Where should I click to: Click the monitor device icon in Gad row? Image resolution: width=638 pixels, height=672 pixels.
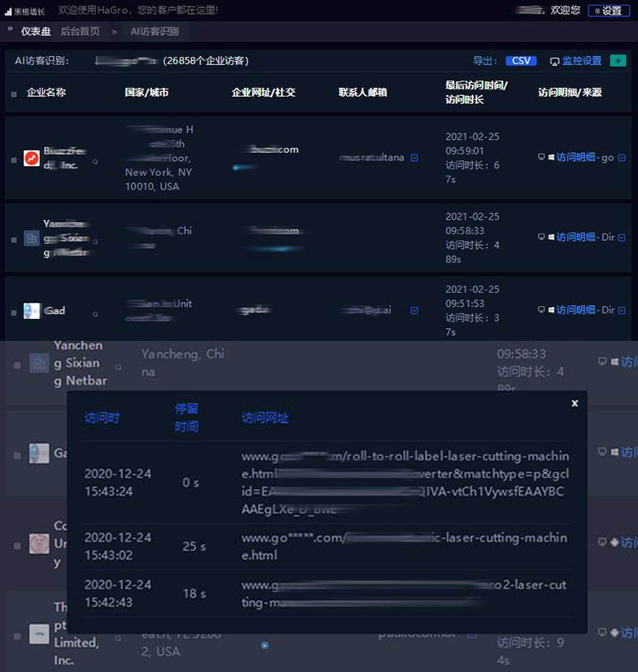click(x=541, y=310)
